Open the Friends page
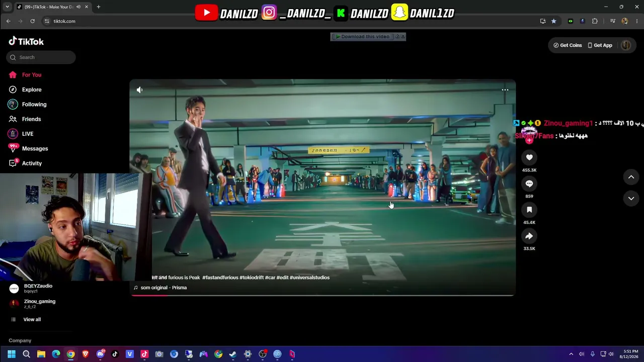 (x=25, y=119)
